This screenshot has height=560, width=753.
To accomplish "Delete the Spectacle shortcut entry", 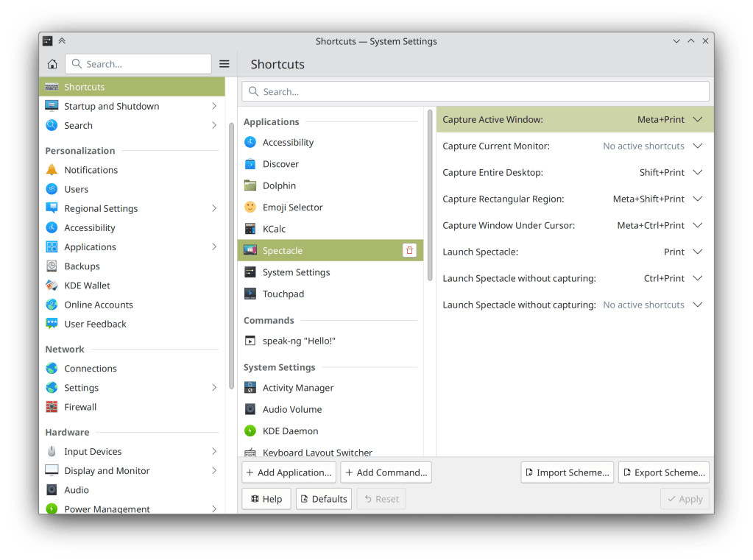I will (x=409, y=250).
